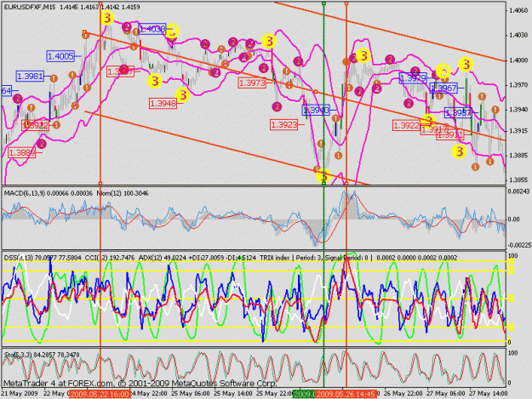Screen dimensions: 532x399
Task: Click the blue 1.3979 price label
Action: pos(413,78)
